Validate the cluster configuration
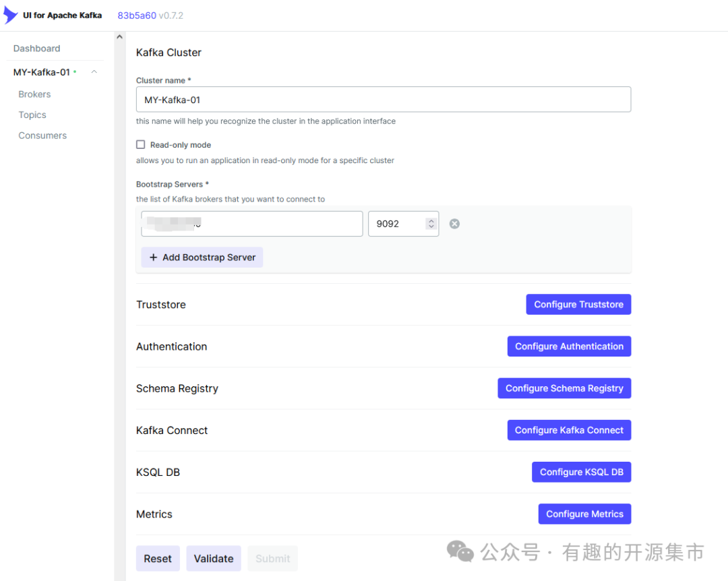The image size is (728, 581). click(214, 558)
